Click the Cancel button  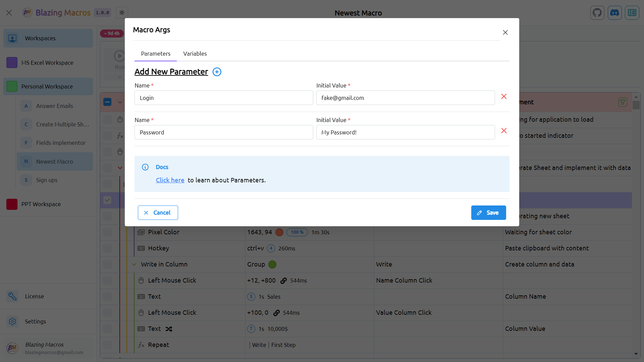[158, 213]
